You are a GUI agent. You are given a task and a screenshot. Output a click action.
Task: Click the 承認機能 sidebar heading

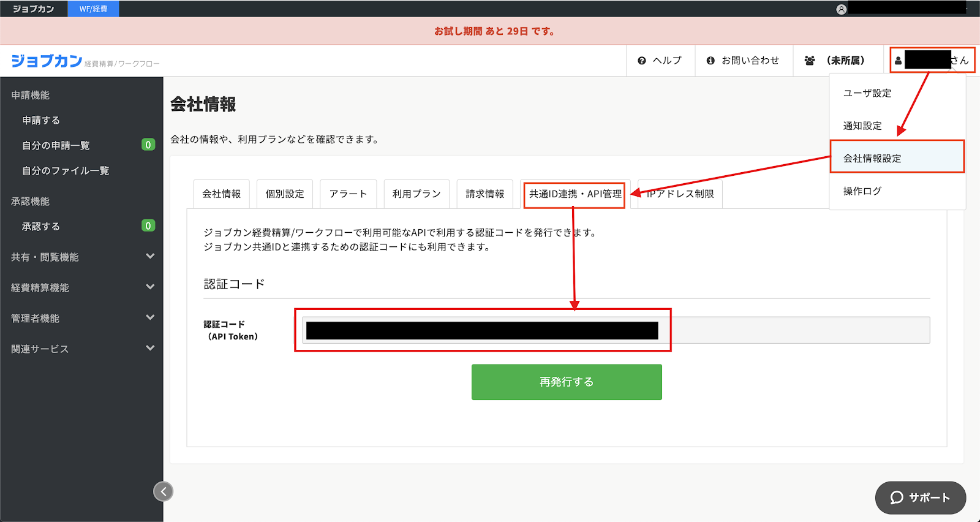30,201
